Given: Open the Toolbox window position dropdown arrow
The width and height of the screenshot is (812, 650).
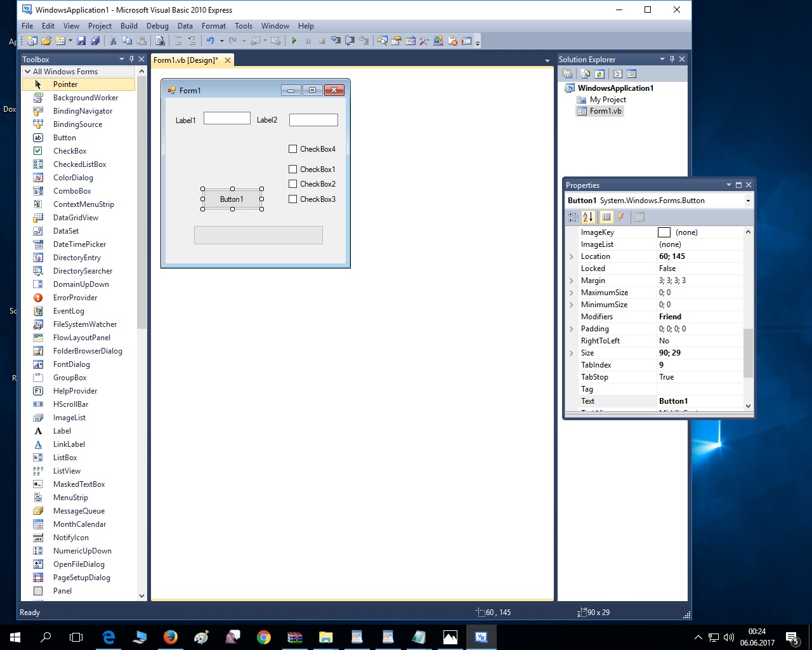Looking at the screenshot, I should [122, 59].
